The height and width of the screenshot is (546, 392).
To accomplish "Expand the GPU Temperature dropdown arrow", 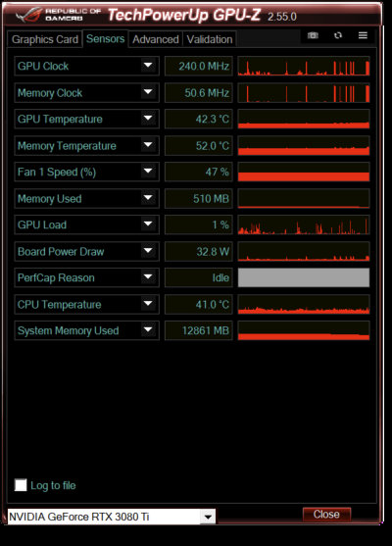I will coord(148,119).
